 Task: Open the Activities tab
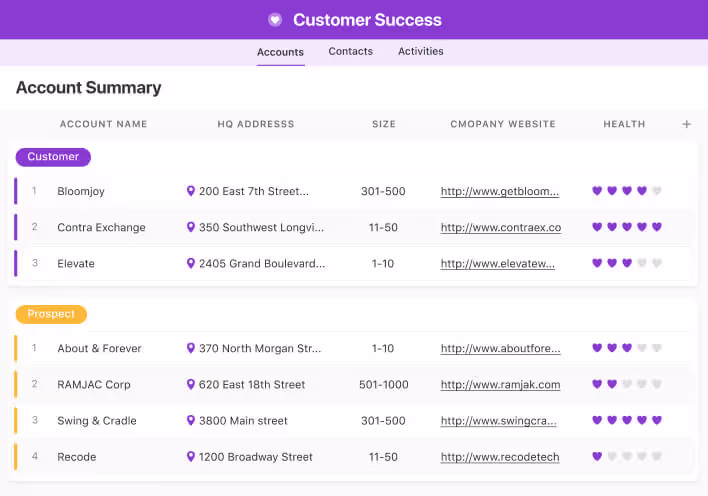(420, 51)
